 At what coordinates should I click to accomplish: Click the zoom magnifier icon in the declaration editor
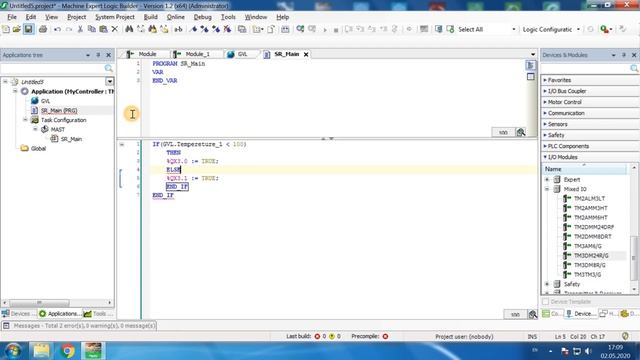[x=521, y=132]
